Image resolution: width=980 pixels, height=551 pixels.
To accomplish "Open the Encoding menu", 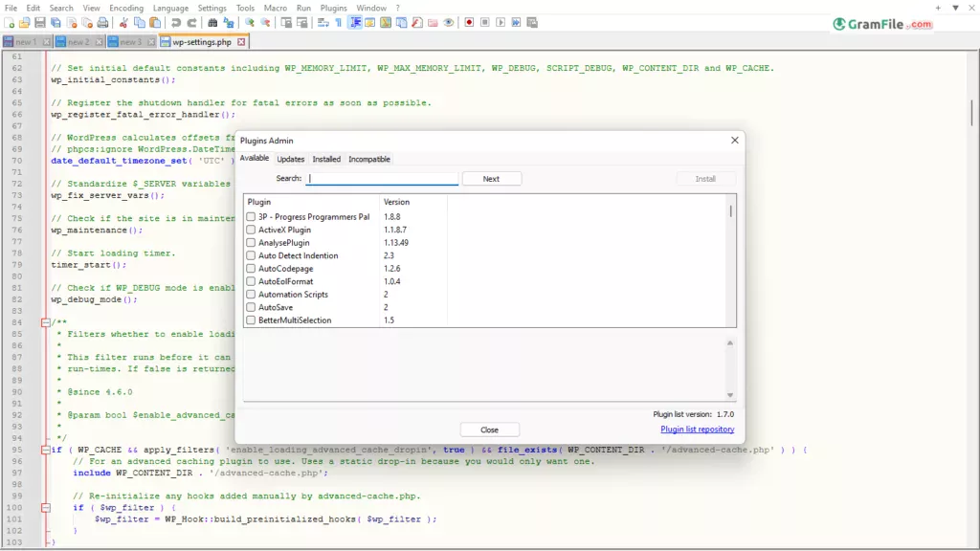I will pos(126,8).
